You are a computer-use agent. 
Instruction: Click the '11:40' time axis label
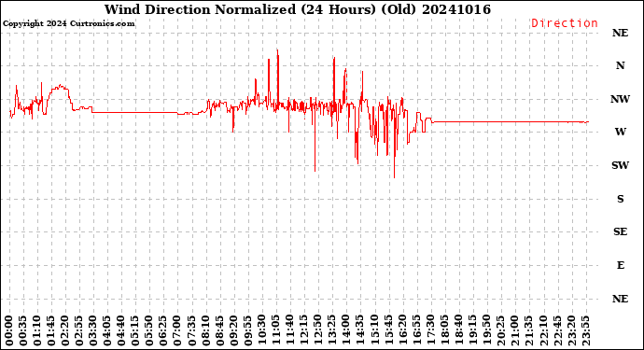point(290,330)
